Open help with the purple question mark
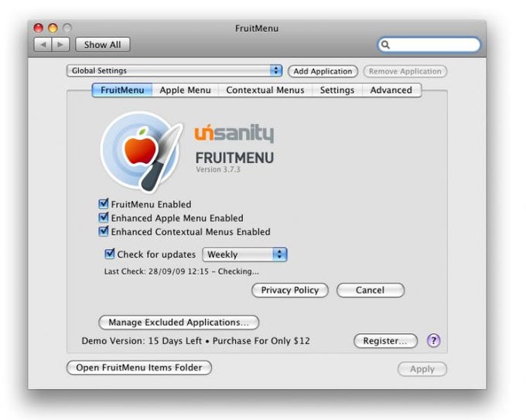526x420 pixels. 433,340
